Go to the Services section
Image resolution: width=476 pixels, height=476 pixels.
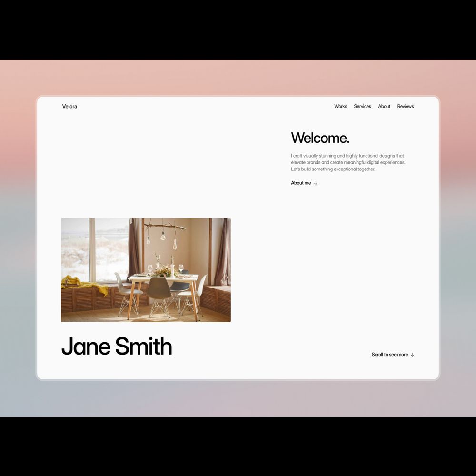tap(362, 106)
